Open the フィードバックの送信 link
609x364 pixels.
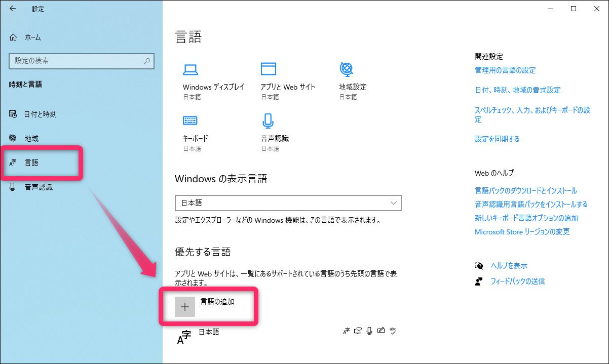pyautogui.click(x=517, y=281)
